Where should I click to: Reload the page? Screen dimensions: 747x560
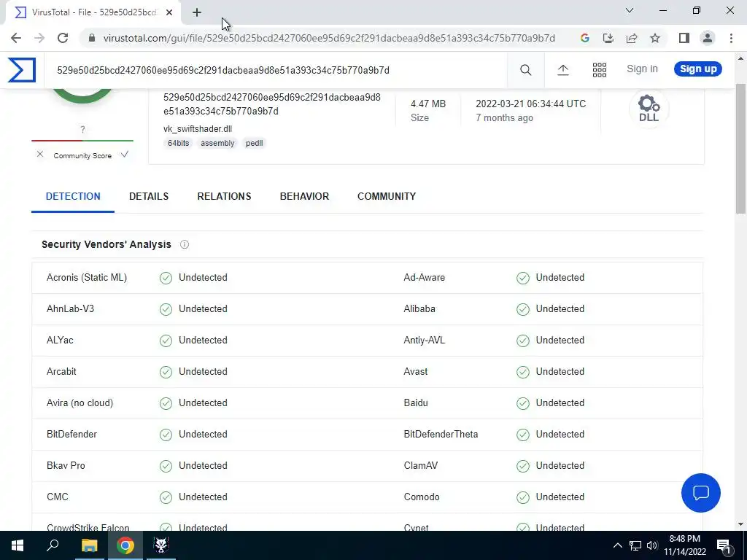pos(63,38)
